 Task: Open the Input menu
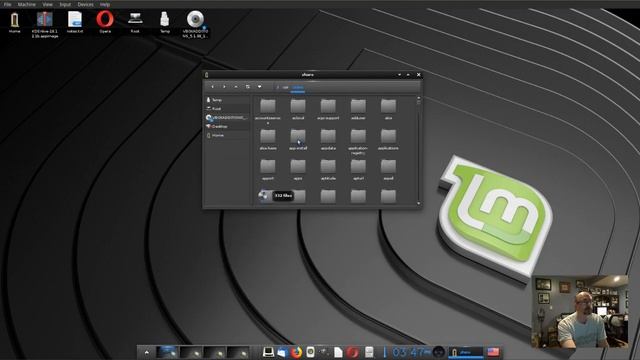tap(65, 4)
